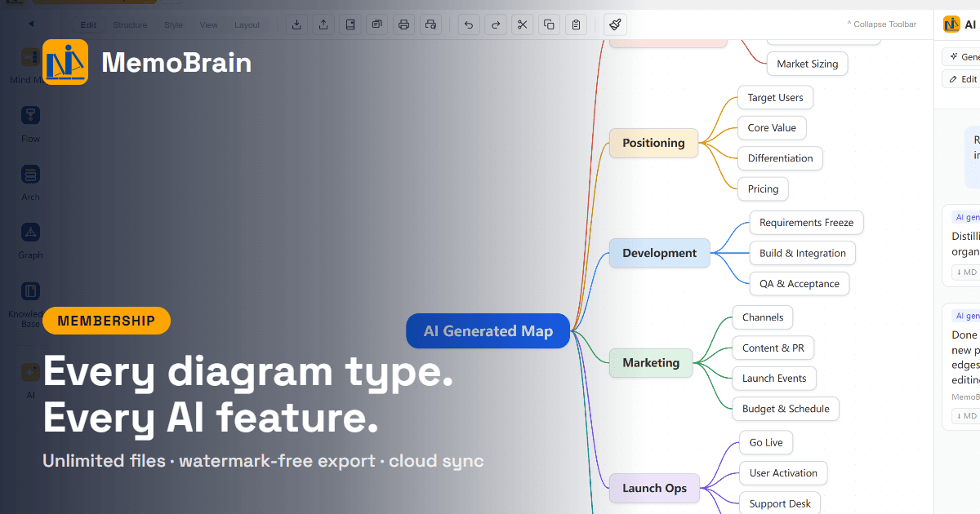Copy the selected node

pos(550,24)
